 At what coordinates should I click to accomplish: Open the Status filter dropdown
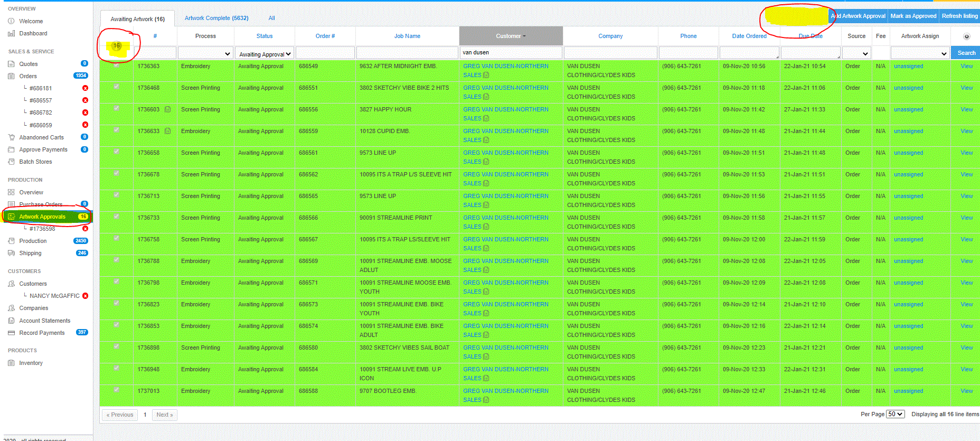pyautogui.click(x=265, y=54)
